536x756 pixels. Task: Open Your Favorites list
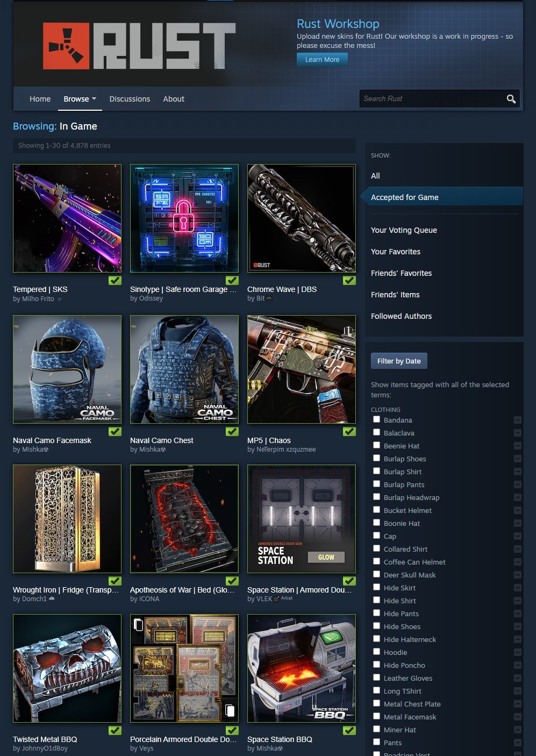[x=396, y=252]
